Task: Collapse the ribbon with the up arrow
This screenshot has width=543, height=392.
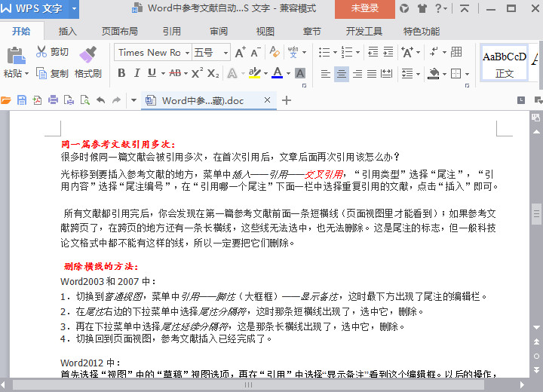Action: [x=464, y=8]
